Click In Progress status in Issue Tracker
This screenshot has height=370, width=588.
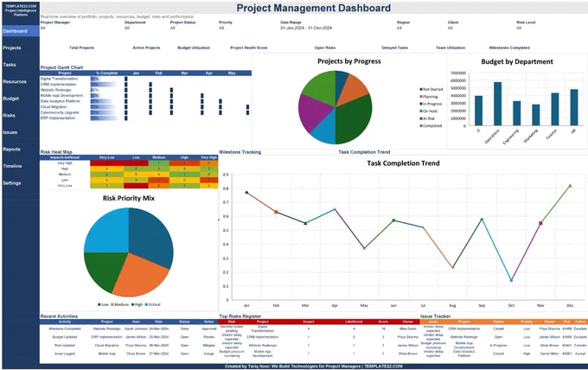[x=498, y=345]
